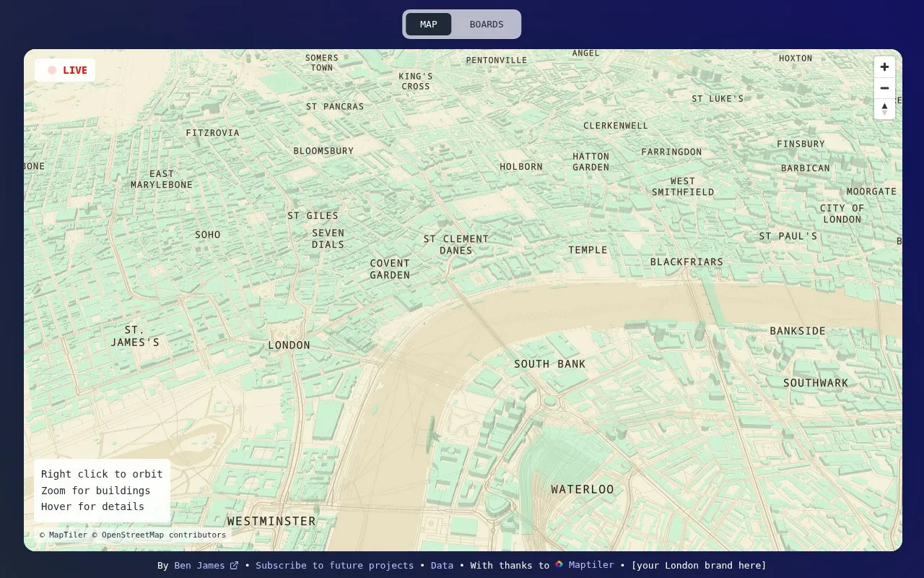This screenshot has height=578, width=924.
Task: Open Subscribe to future projects link
Action: point(335,565)
